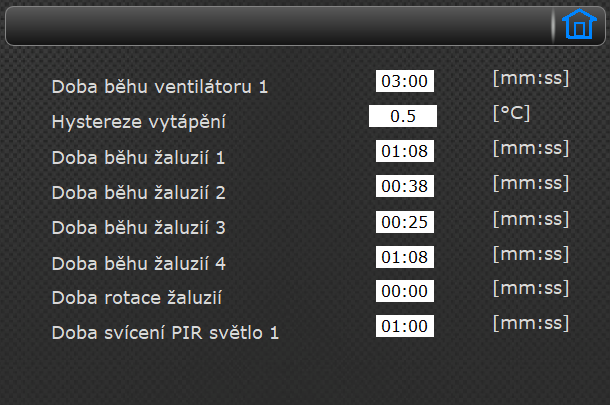Viewport: 610px width, 405px height.
Task: Set the Doba rotace žaluzií field 00:00
Action: 405,291
